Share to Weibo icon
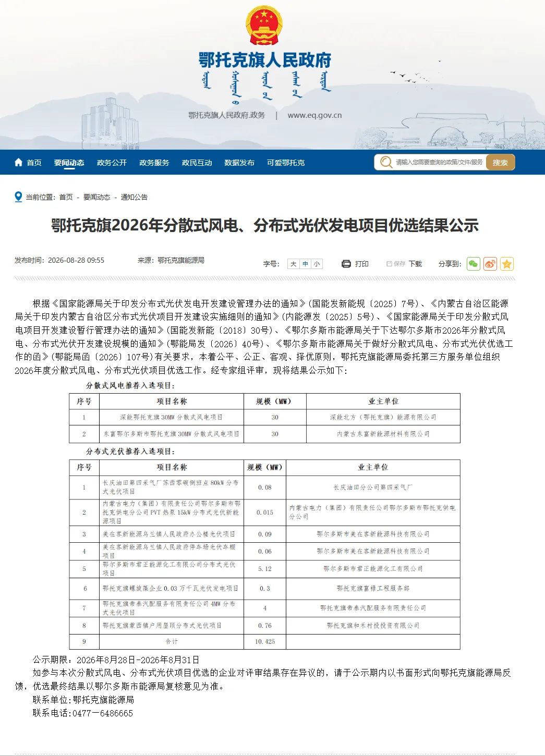 (x=490, y=264)
